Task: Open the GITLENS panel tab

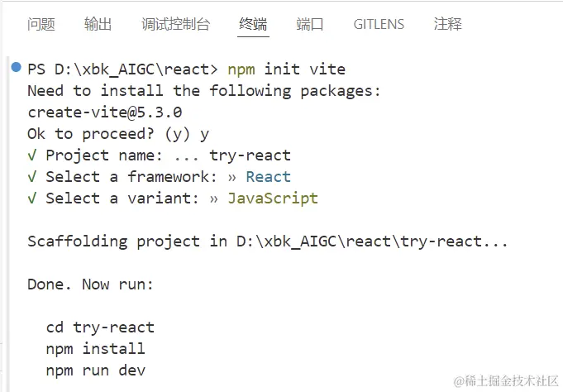Action: [x=379, y=24]
